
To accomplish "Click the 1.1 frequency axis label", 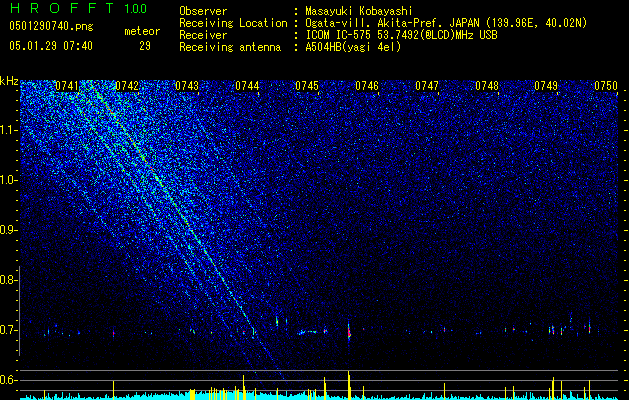I will (x=9, y=130).
